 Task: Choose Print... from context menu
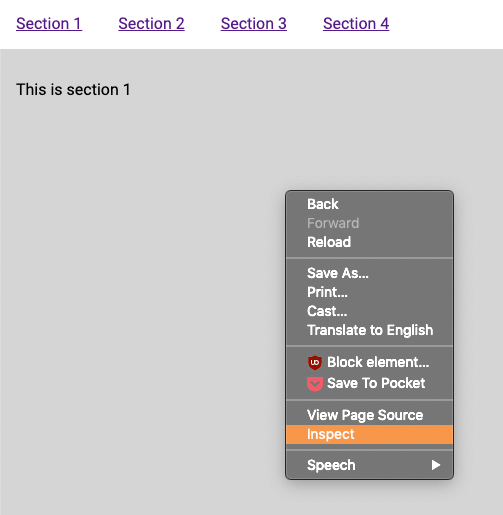[x=369, y=292]
